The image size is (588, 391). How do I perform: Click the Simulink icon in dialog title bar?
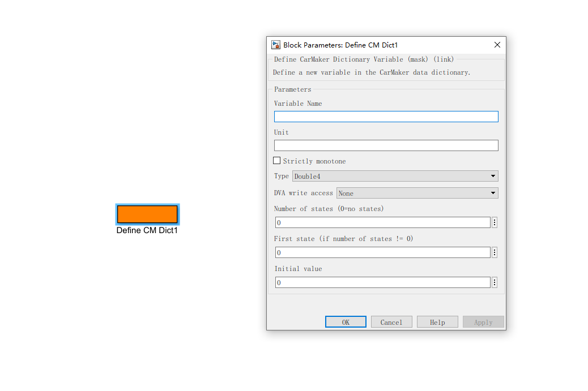click(276, 45)
